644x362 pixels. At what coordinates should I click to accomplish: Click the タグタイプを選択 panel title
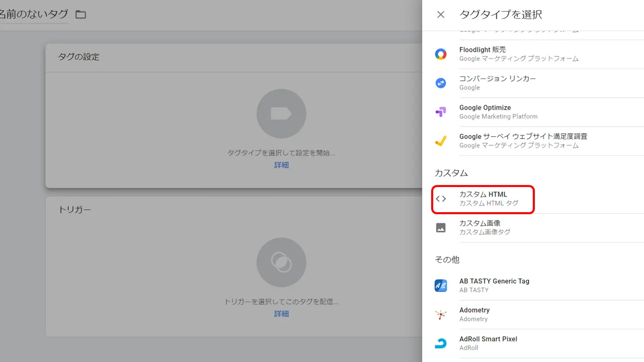tap(501, 15)
